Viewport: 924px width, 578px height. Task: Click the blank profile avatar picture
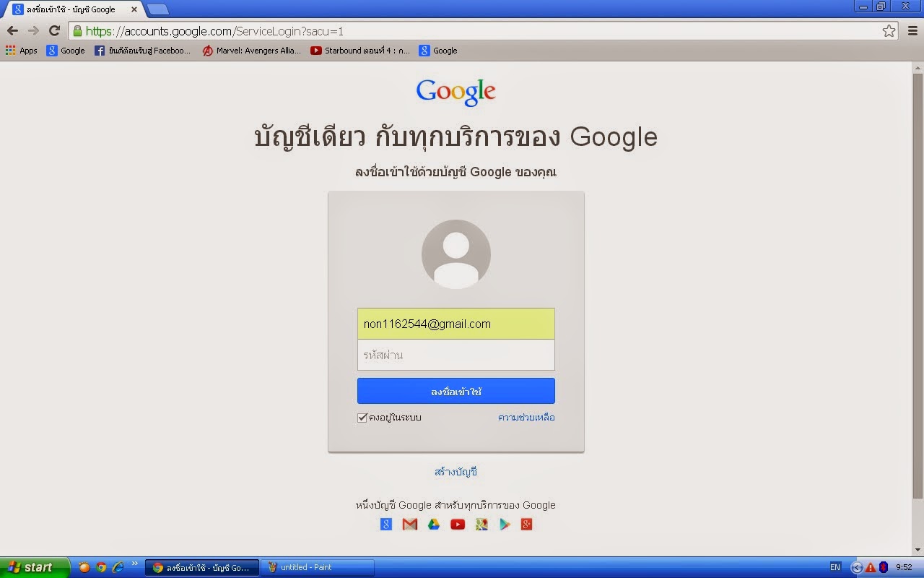(x=456, y=254)
